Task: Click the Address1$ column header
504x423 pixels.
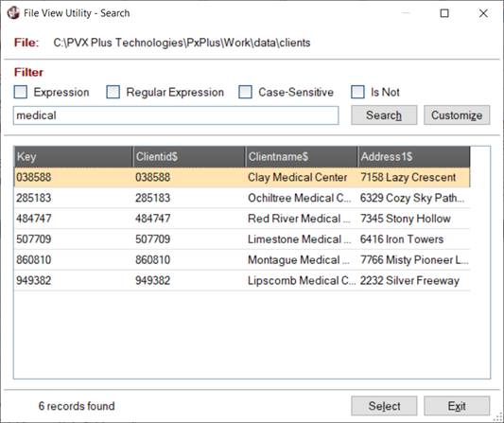Action: [413, 157]
